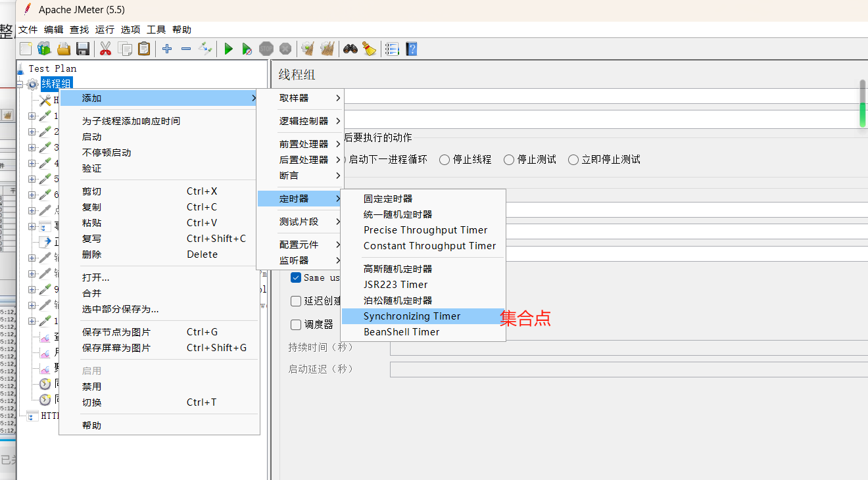Open the 取样器 submenu
The height and width of the screenshot is (480, 868).
(300, 98)
